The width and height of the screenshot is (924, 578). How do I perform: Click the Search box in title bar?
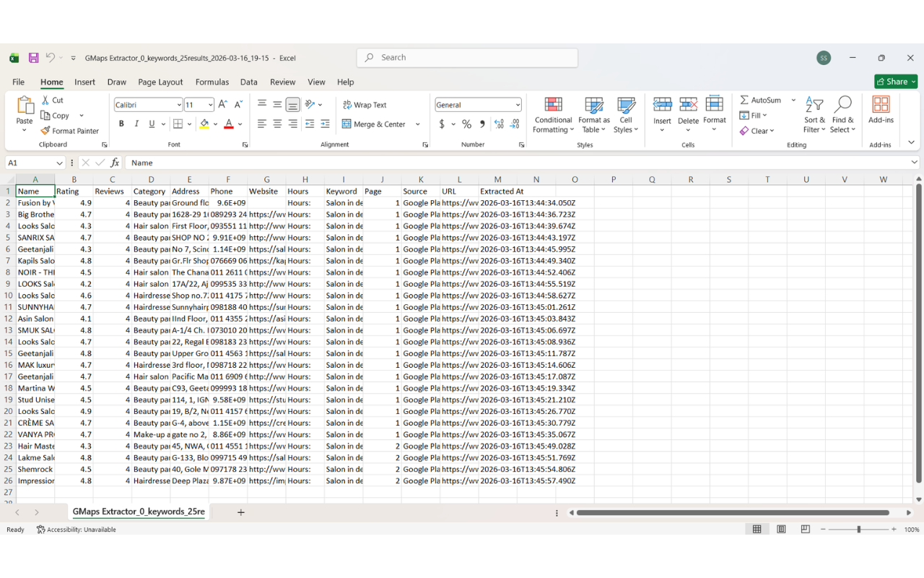point(467,58)
